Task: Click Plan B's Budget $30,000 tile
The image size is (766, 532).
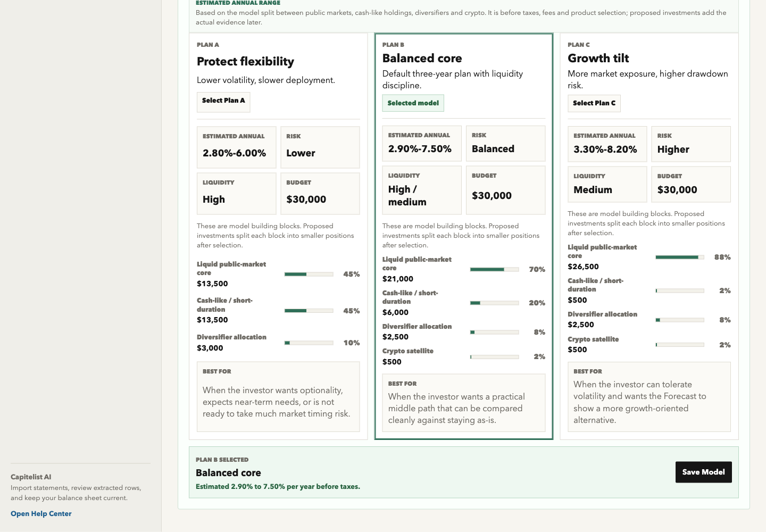Action: click(x=505, y=190)
